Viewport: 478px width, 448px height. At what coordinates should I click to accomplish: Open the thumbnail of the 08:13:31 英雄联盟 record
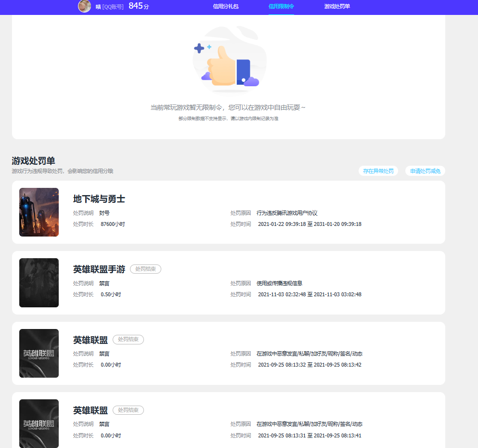[39, 423]
